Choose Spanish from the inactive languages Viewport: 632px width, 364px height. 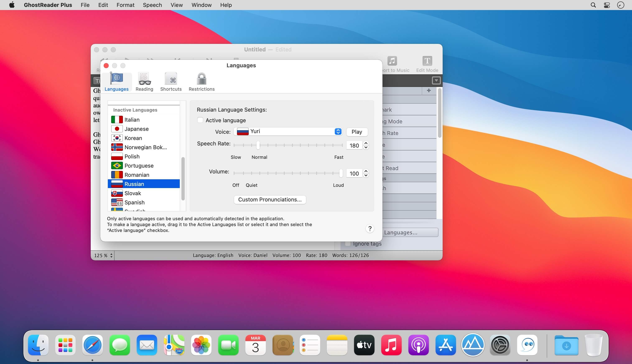pos(144,202)
